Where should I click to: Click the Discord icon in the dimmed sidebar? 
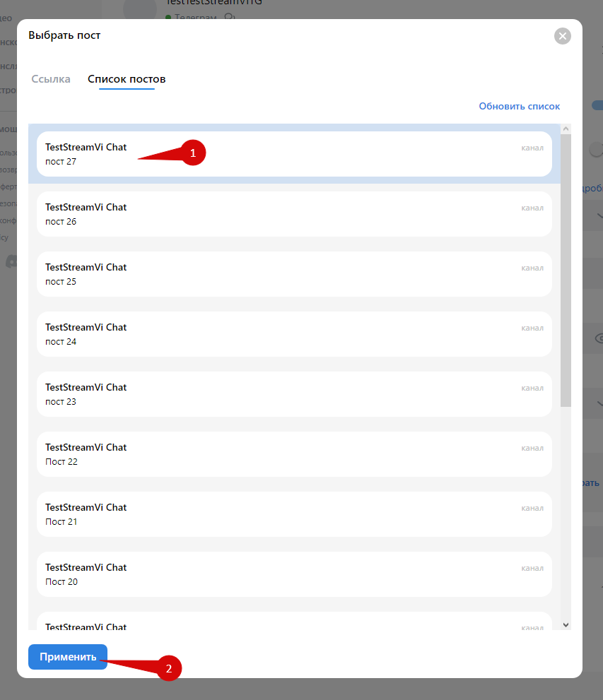tap(11, 261)
